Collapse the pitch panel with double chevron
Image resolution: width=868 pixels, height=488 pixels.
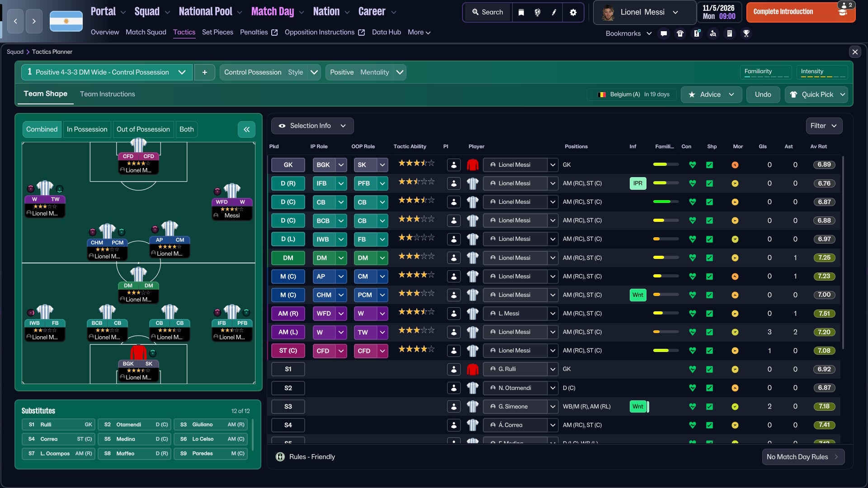coord(246,130)
